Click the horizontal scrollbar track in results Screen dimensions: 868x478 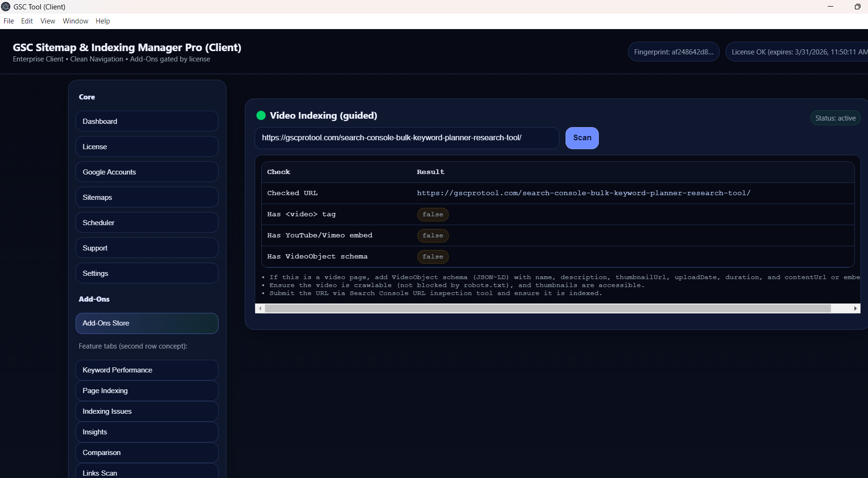(548, 308)
